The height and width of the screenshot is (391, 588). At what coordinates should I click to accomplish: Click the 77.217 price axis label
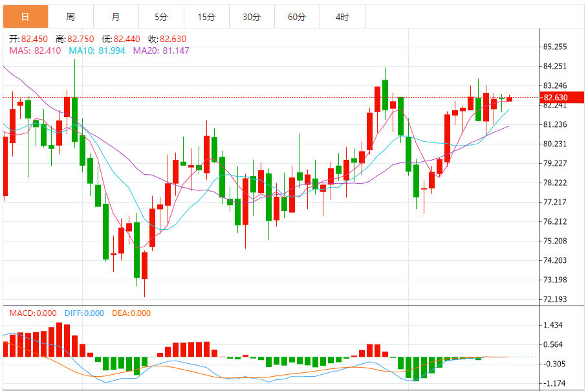555,202
